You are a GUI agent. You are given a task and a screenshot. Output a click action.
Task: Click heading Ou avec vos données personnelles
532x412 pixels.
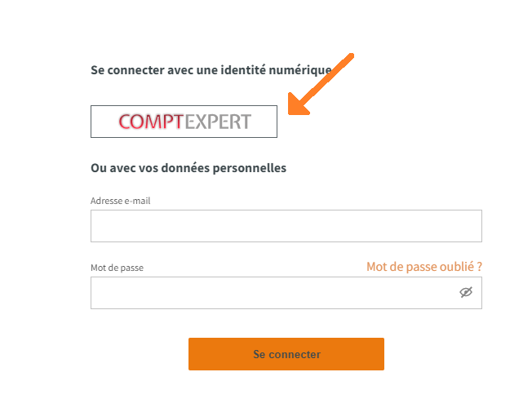(x=188, y=168)
